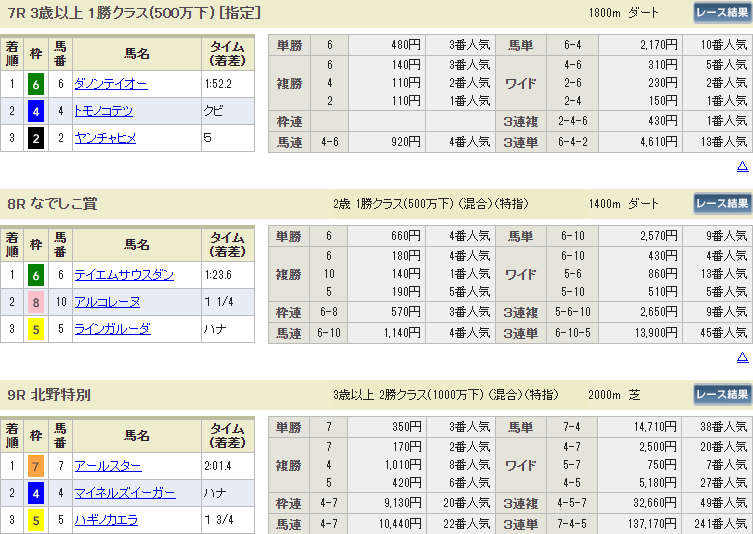Select green frame 6 badge for テイエムサウスダン

[36, 275]
